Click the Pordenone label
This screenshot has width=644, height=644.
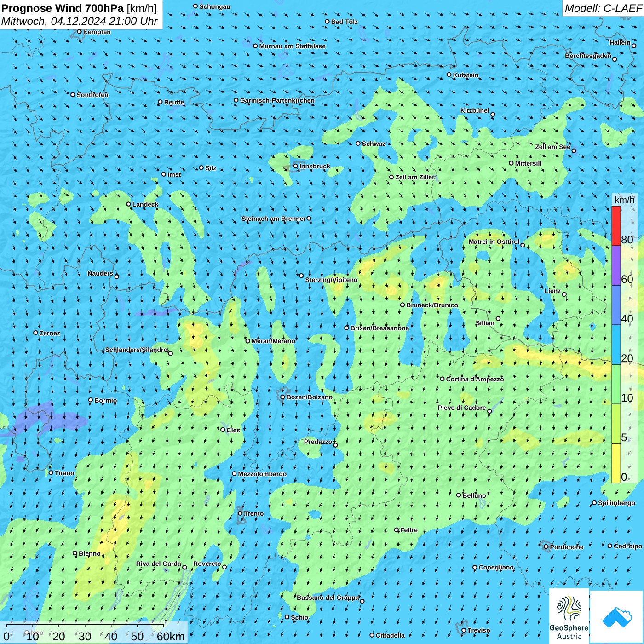pyautogui.click(x=567, y=547)
